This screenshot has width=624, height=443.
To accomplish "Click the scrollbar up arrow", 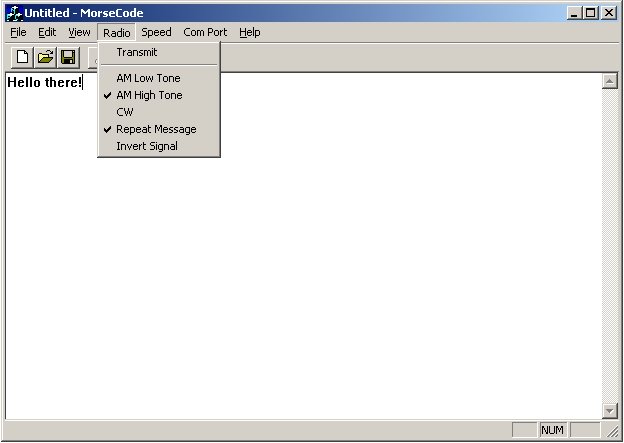I will tap(609, 81).
